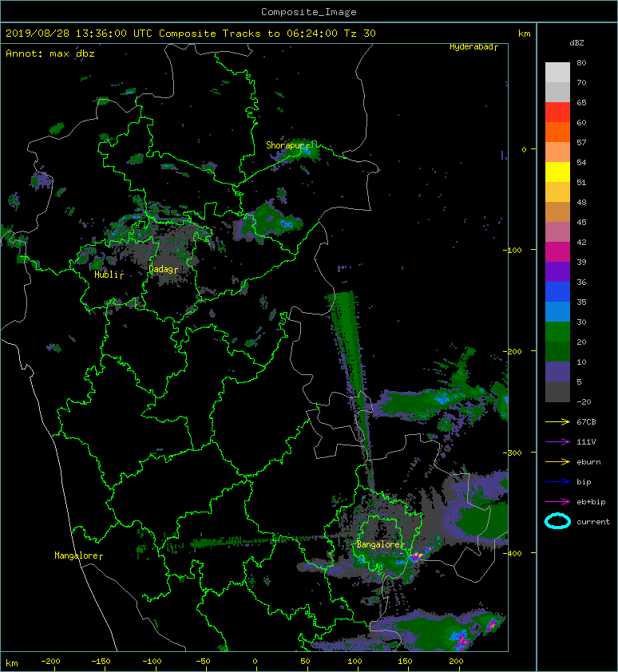This screenshot has width=618, height=672.
Task: Click the eburn legend label
Action: (588, 461)
